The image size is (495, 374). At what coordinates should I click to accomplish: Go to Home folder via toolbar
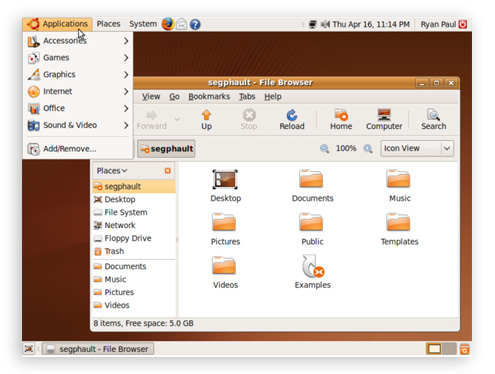[341, 120]
